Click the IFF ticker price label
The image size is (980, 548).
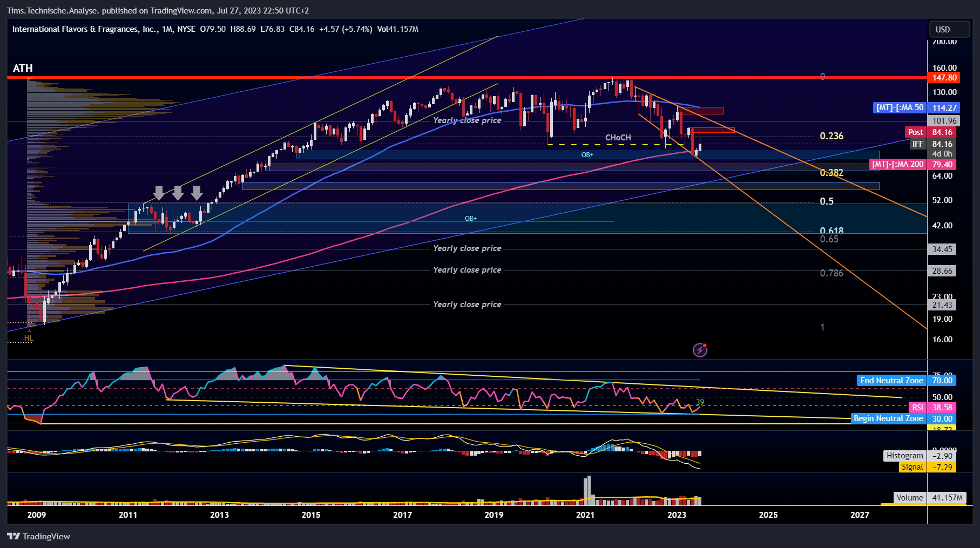[x=918, y=144]
